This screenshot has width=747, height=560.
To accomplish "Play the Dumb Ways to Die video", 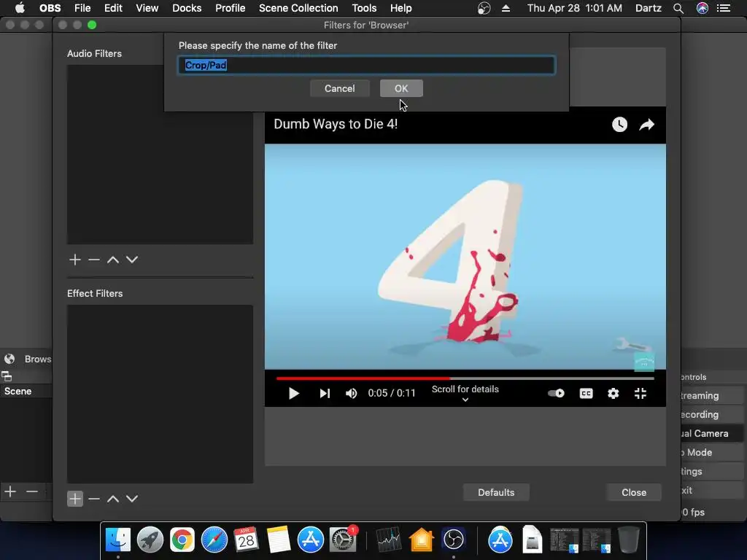I will click(x=293, y=393).
